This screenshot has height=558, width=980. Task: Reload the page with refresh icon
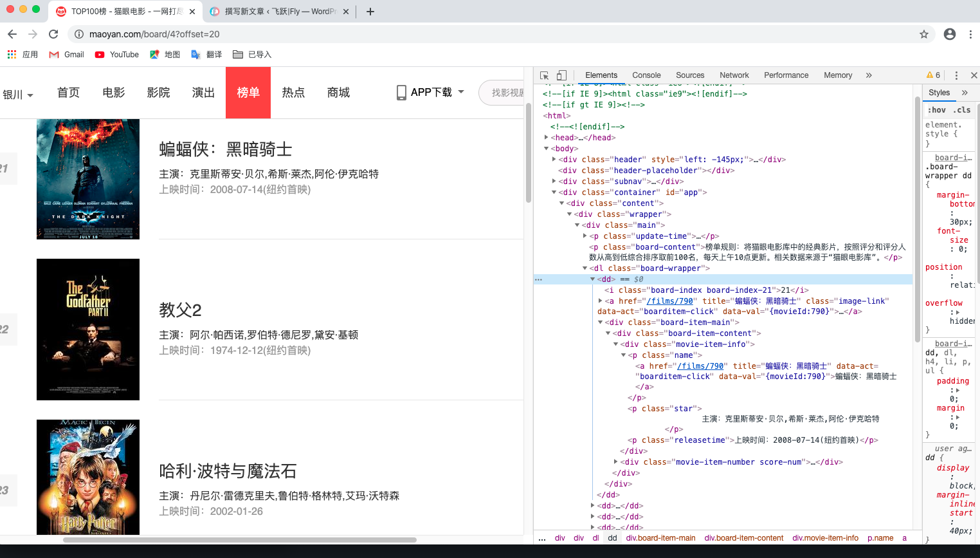pyautogui.click(x=53, y=34)
